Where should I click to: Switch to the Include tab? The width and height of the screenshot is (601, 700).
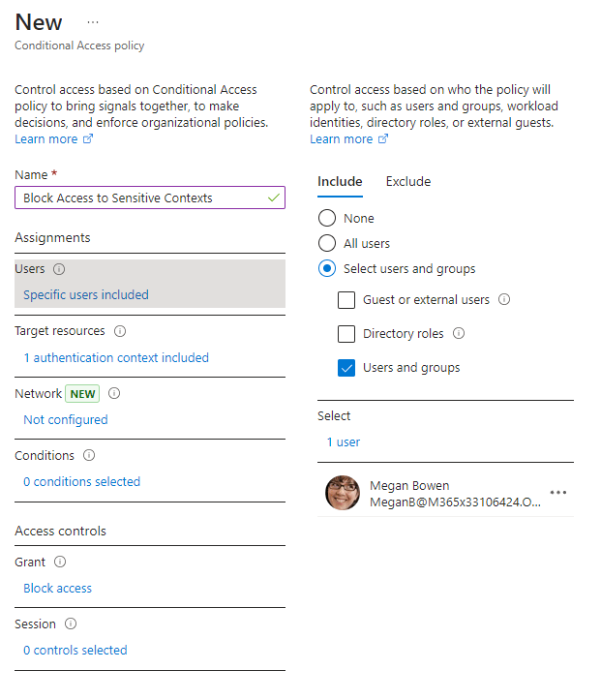click(x=340, y=182)
